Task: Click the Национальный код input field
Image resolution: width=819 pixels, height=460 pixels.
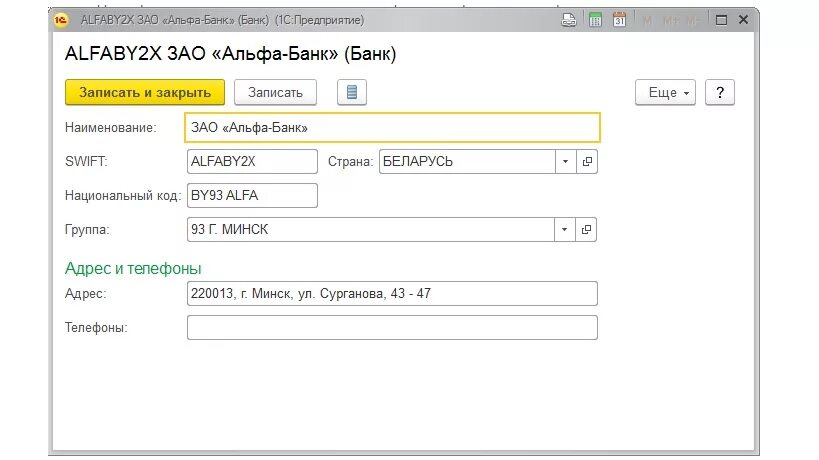Action: coord(252,195)
